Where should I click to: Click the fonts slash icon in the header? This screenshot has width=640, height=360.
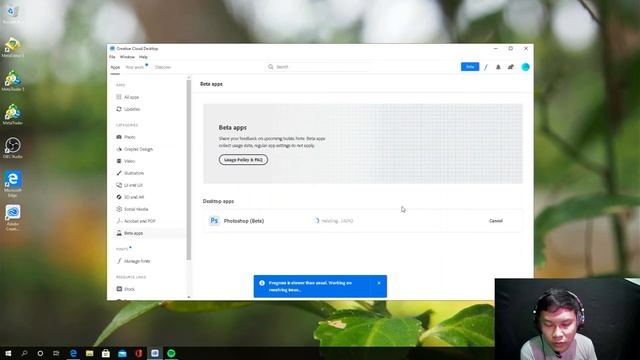coord(486,67)
